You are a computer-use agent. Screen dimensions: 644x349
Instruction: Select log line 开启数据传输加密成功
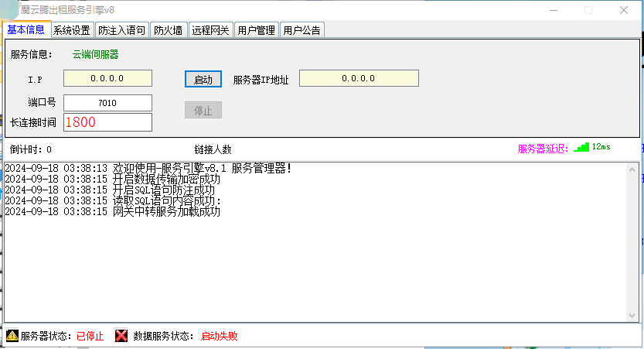(x=113, y=179)
